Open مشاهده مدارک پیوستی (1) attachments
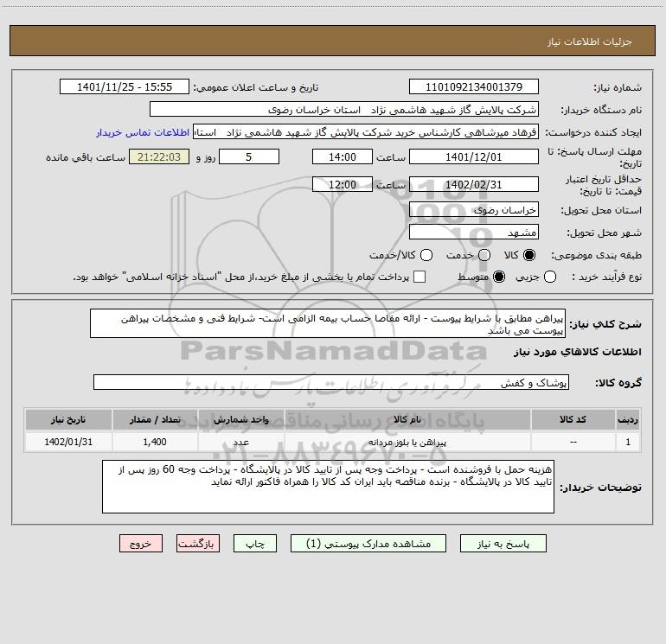The image size is (666, 644). point(368,544)
